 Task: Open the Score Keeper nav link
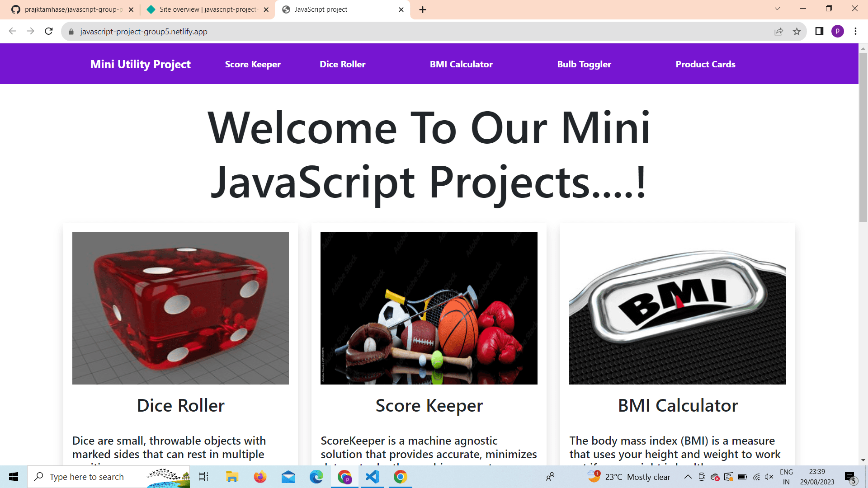[x=253, y=64]
